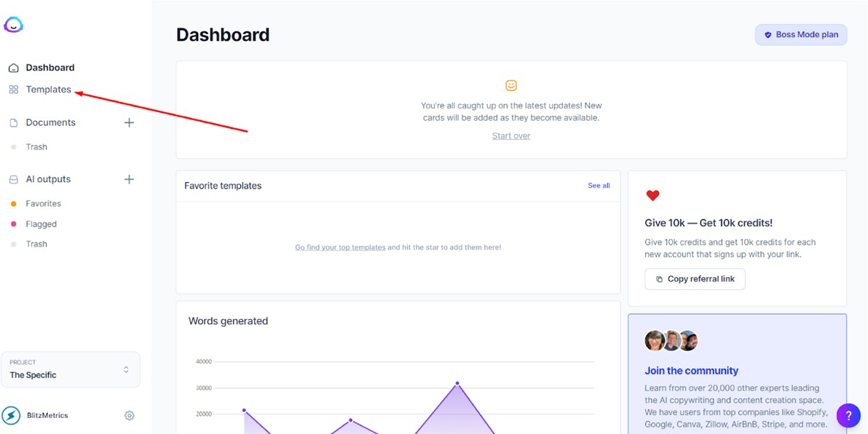Click the BlitzMetrics account avatar
Viewport: 868px width, 434px height.
pos(11,416)
